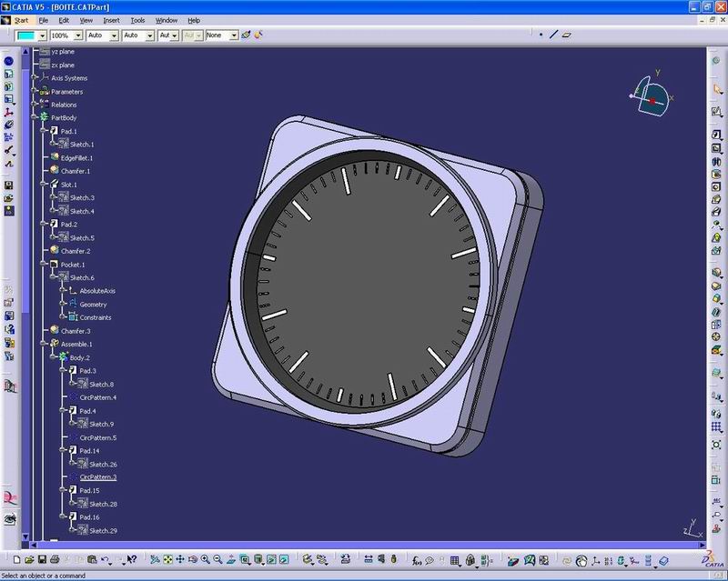Select Constraints under Sketch.6
Screen dimensions: 728x581
point(96,317)
